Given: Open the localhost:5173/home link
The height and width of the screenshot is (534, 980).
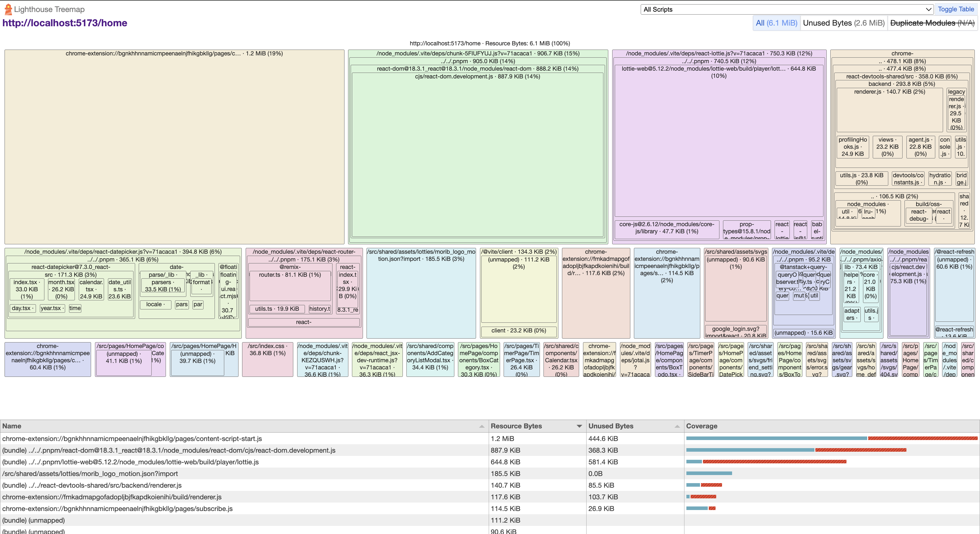Looking at the screenshot, I should click(x=65, y=23).
